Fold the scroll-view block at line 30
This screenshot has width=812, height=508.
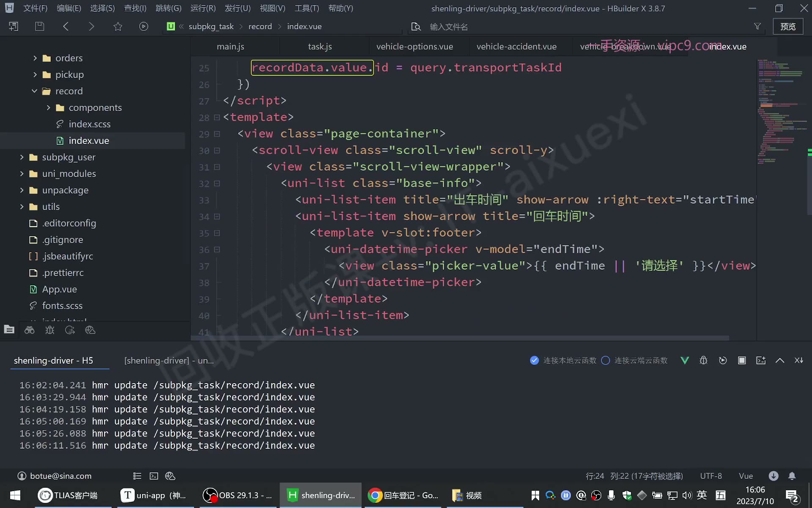click(x=217, y=150)
